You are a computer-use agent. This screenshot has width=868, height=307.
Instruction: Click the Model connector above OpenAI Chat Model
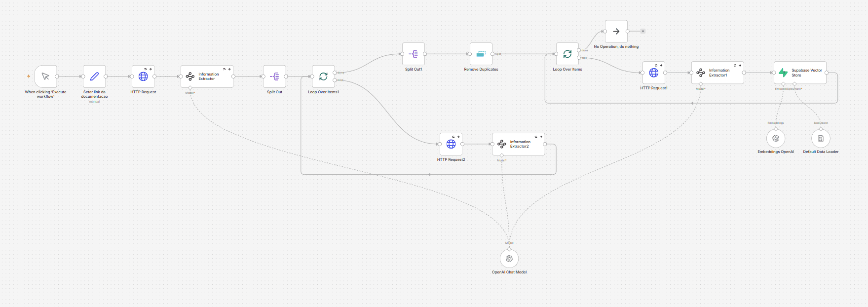click(x=509, y=248)
